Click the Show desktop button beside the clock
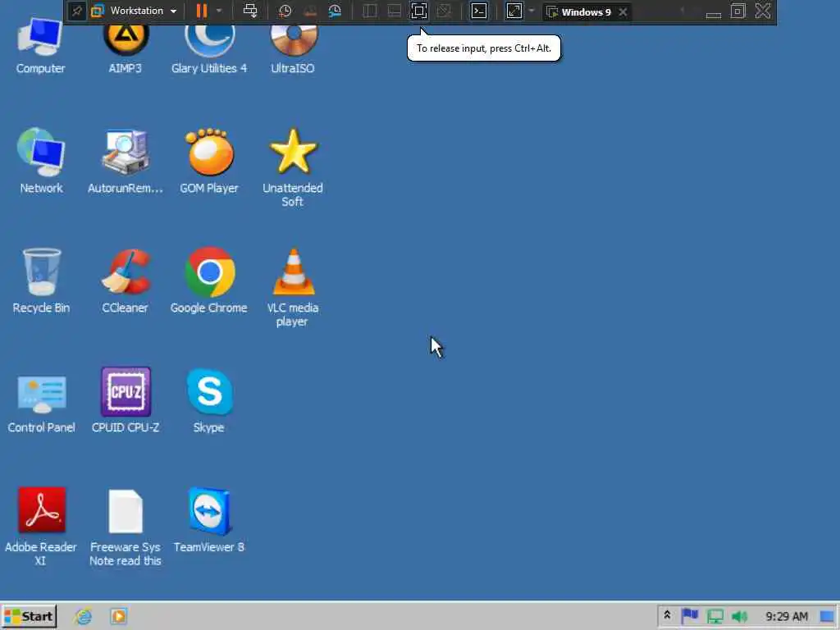Screen dimensions: 840x630 [x=827, y=617]
